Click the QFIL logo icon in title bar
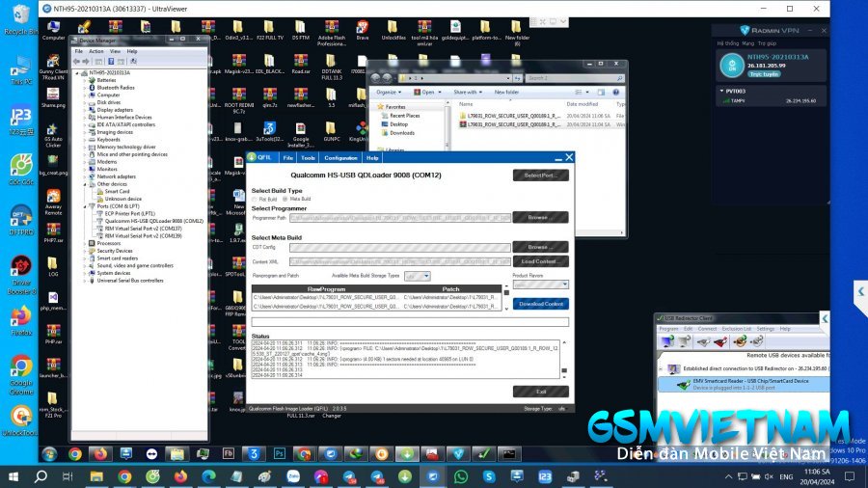This screenshot has height=488, width=868. [253, 158]
